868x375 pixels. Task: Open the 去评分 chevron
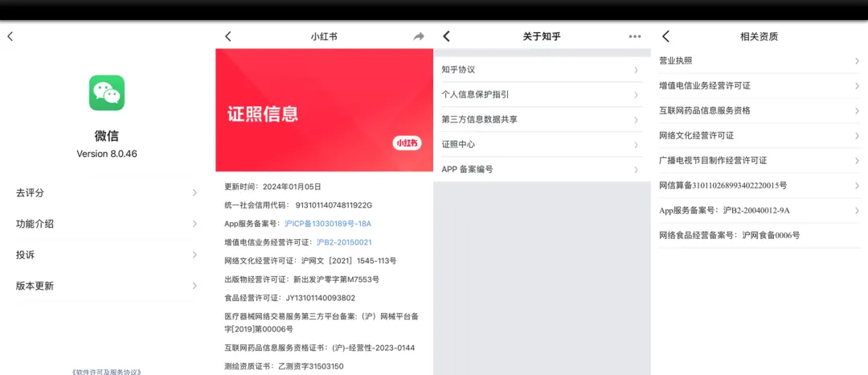pyautogui.click(x=194, y=193)
